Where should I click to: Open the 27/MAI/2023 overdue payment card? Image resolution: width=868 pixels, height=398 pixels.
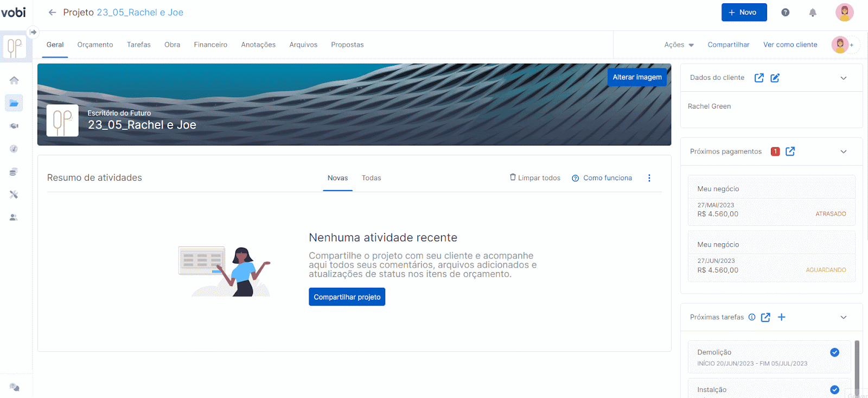[771, 200]
